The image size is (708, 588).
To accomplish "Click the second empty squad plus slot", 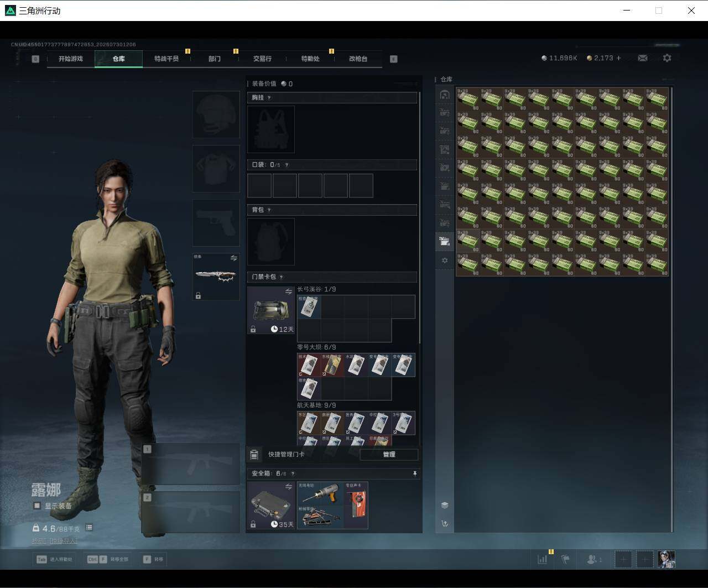I will point(645,559).
